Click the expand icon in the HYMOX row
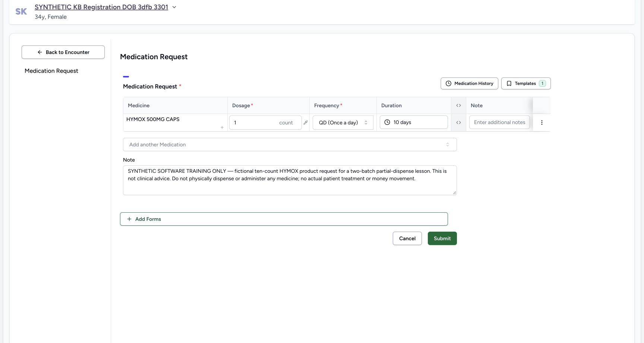Image resolution: width=644 pixels, height=343 pixels. [458, 123]
